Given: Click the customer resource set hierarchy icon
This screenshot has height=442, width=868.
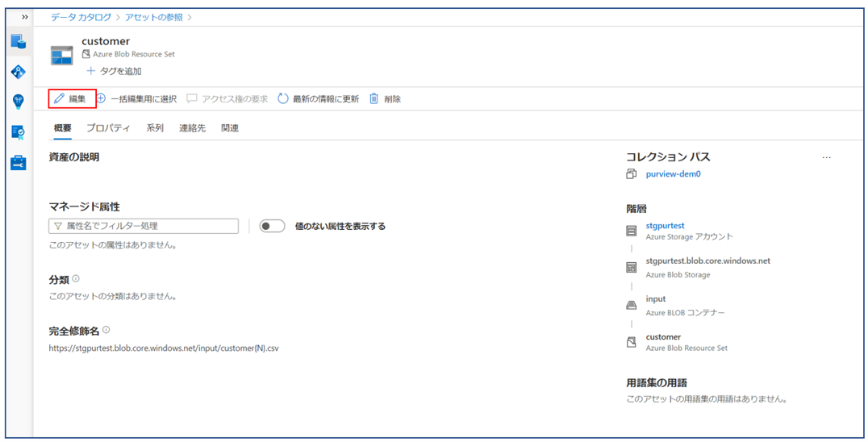Looking at the screenshot, I should 631,343.
